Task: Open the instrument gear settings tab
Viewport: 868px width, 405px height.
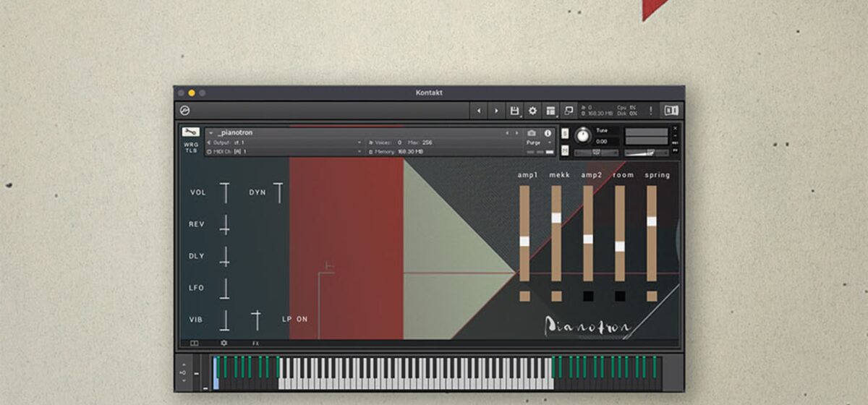Action: [x=224, y=344]
